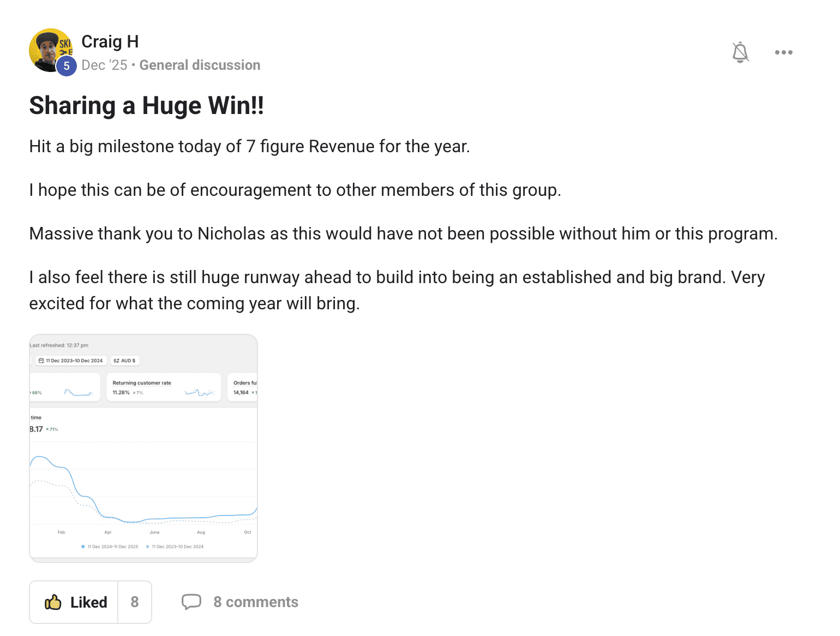This screenshot has height=636, width=840.
Task: Select the Orders fulfilled 14,164 card
Action: [x=244, y=387]
